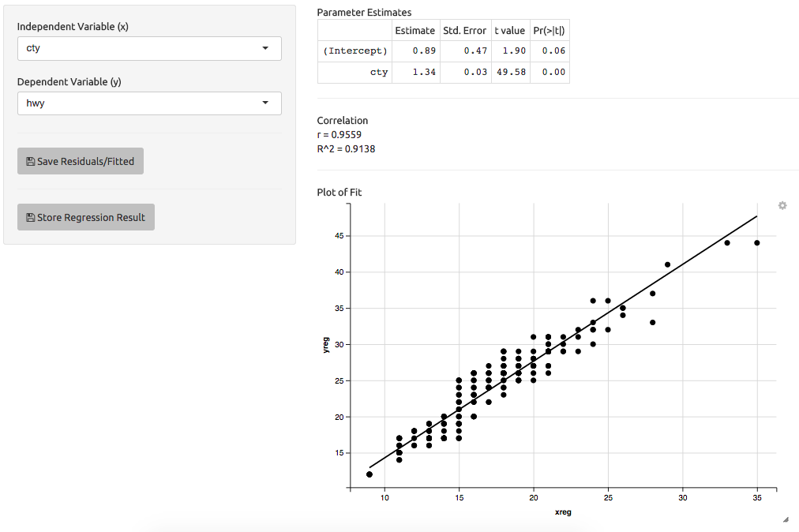Image resolution: width=799 pixels, height=532 pixels.
Task: Click the Pr(>|t|) column header
Action: [550, 31]
